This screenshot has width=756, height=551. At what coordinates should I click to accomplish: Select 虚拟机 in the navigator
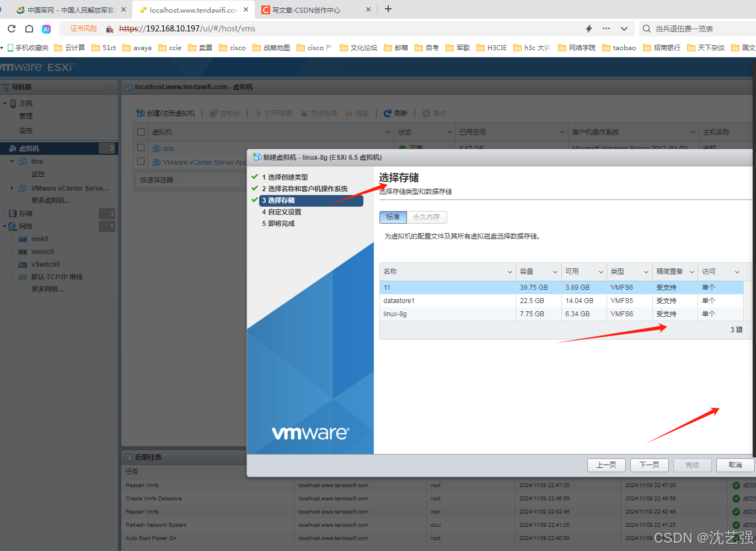(29, 149)
